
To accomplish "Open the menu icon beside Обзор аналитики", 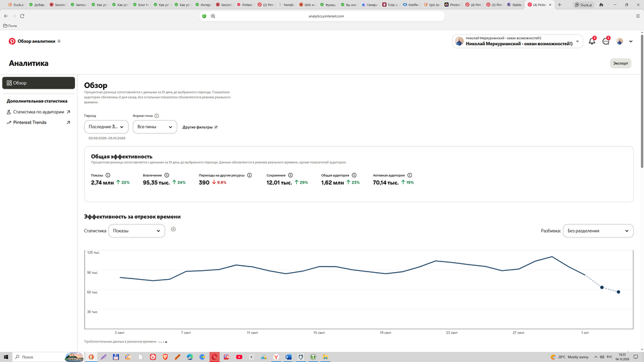I will [59, 41].
